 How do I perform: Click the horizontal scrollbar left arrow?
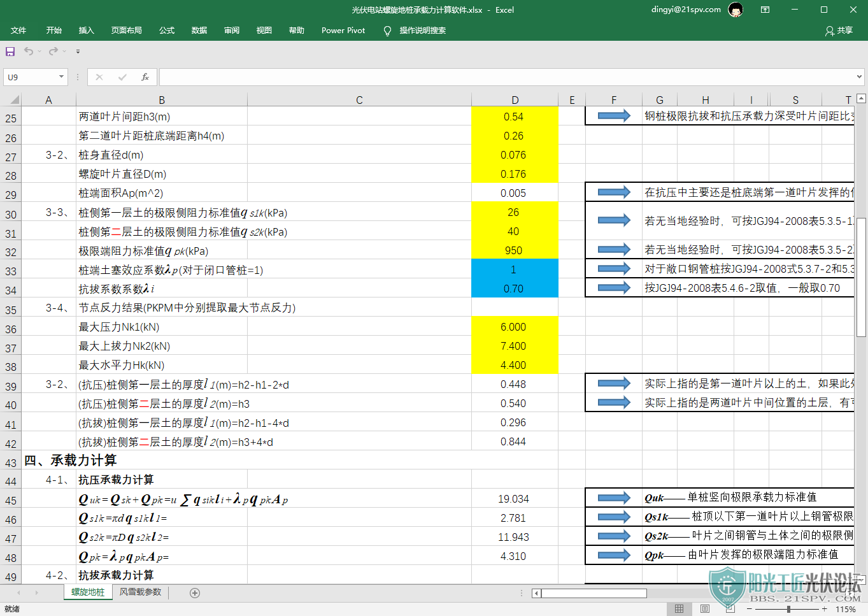click(537, 593)
